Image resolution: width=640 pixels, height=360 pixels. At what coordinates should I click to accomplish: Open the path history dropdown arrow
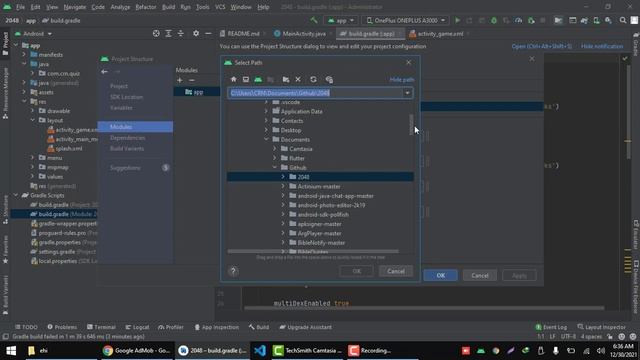pos(407,93)
